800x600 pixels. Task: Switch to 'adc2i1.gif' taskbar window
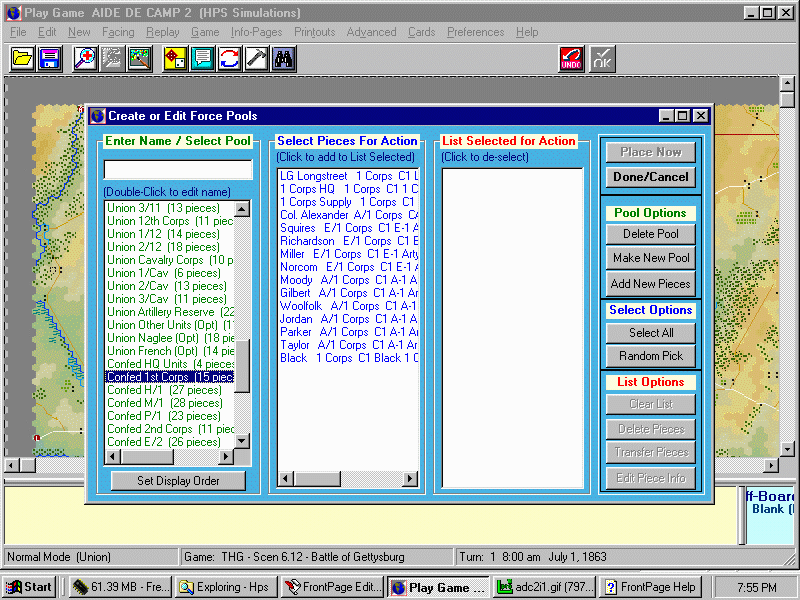click(x=545, y=587)
